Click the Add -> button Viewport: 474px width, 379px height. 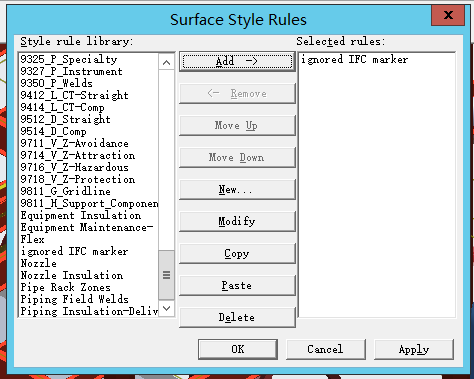tap(237, 61)
